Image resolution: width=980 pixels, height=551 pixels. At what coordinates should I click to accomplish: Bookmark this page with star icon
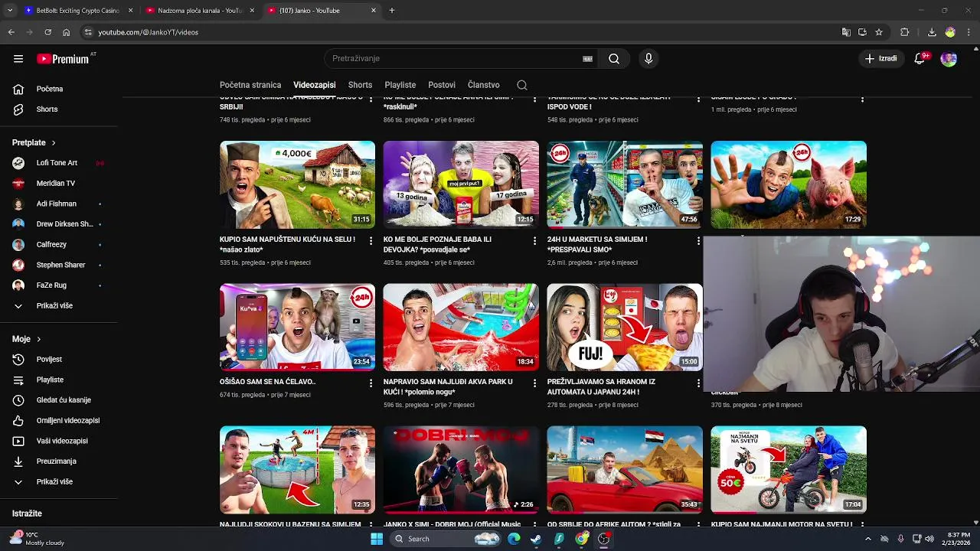point(879,32)
